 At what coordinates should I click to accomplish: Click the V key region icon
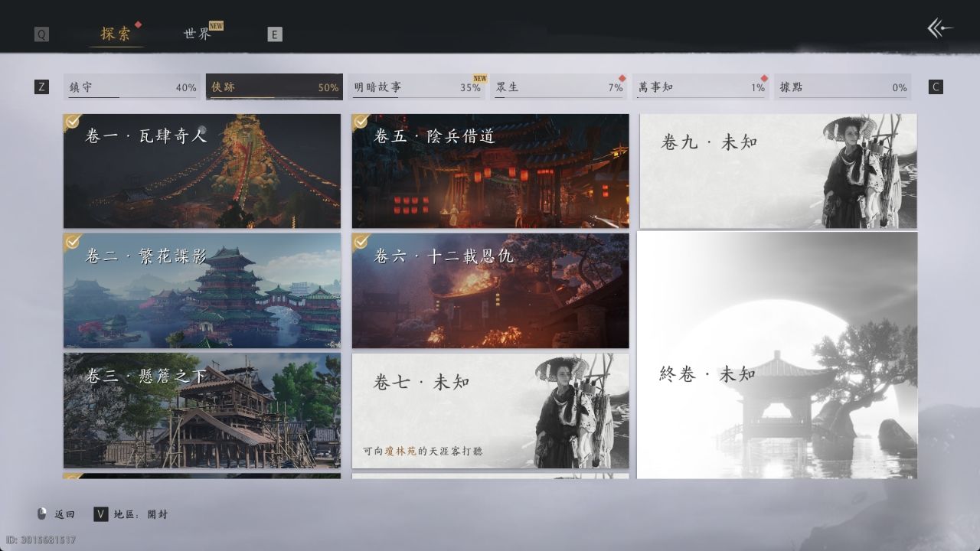click(x=100, y=514)
